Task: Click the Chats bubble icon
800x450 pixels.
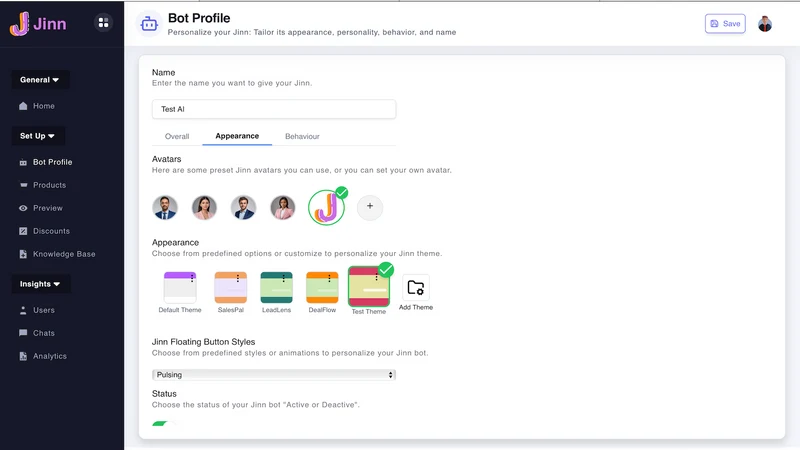Action: 23,333
